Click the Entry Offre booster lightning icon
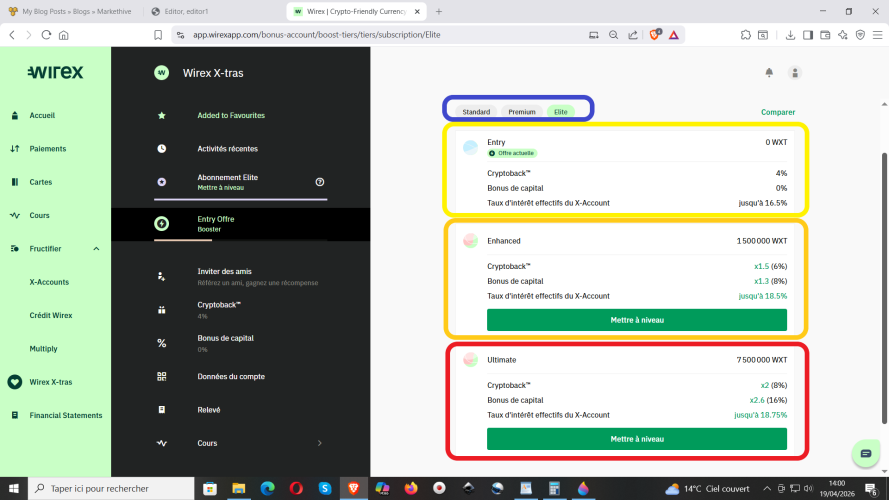 pyautogui.click(x=162, y=223)
